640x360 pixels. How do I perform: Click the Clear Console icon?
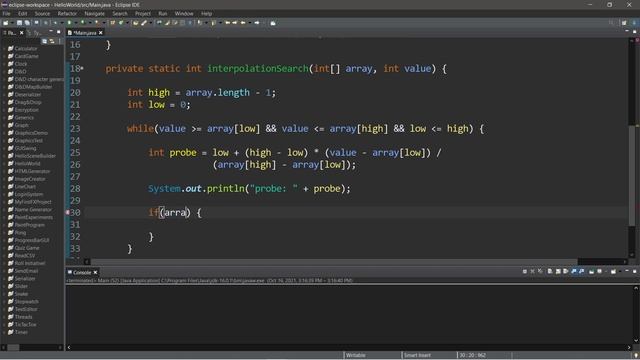point(550,271)
